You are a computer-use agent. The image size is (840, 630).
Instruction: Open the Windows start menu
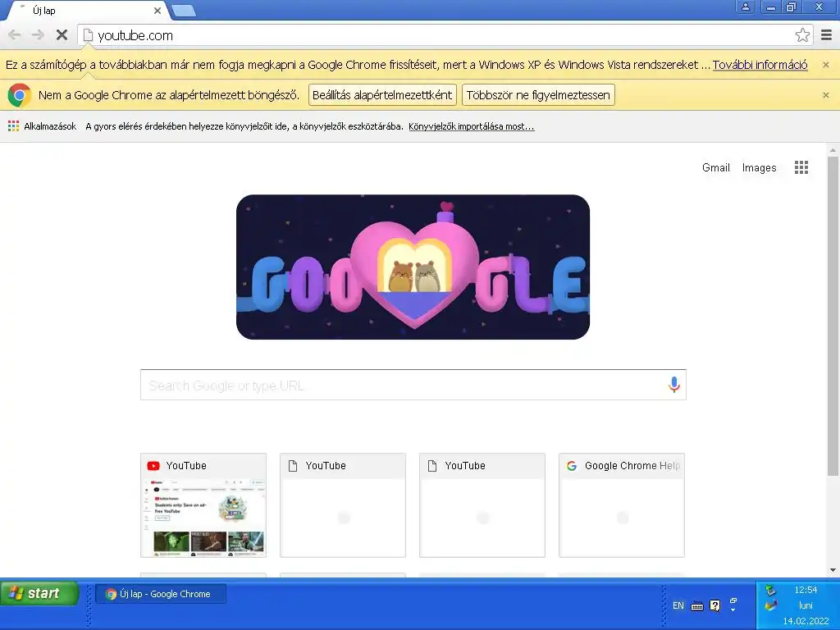39,594
